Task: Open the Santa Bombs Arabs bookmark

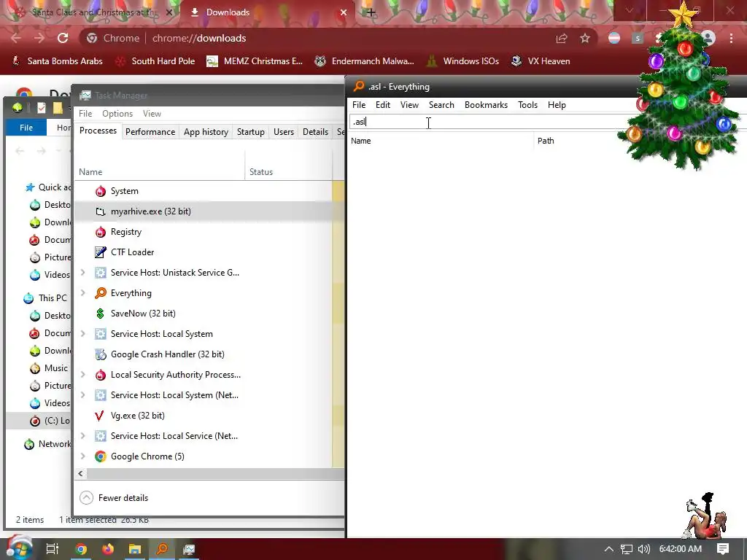Action: (x=57, y=61)
